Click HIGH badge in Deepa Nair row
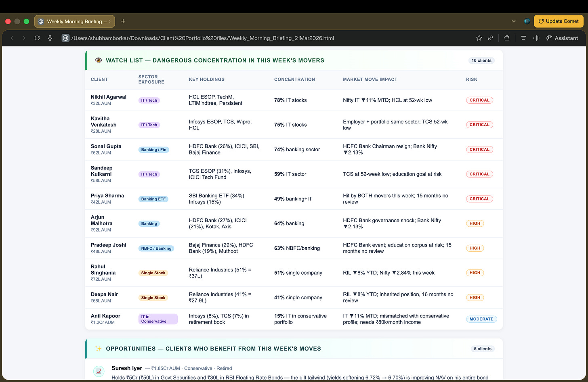This screenshot has width=588, height=382. (x=475, y=298)
